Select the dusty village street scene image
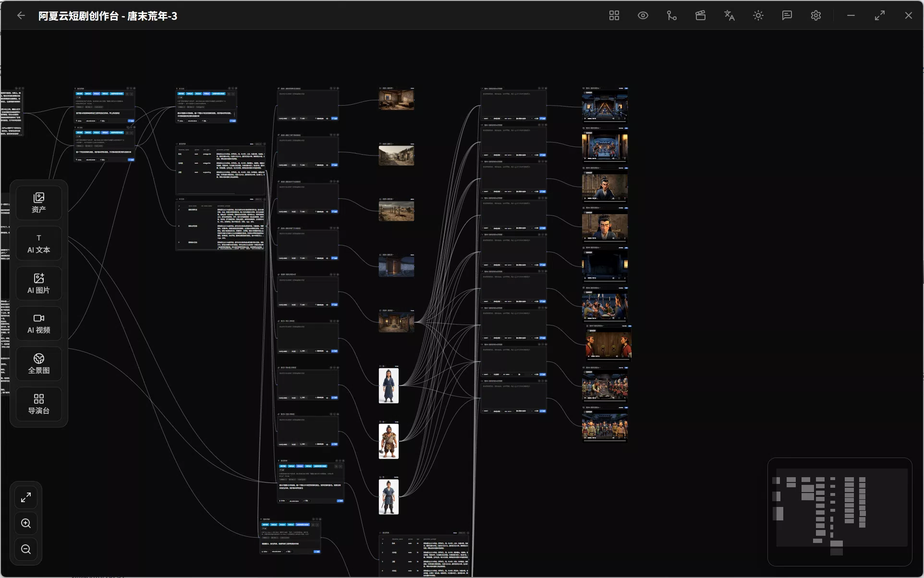The height and width of the screenshot is (578, 924). (396, 156)
